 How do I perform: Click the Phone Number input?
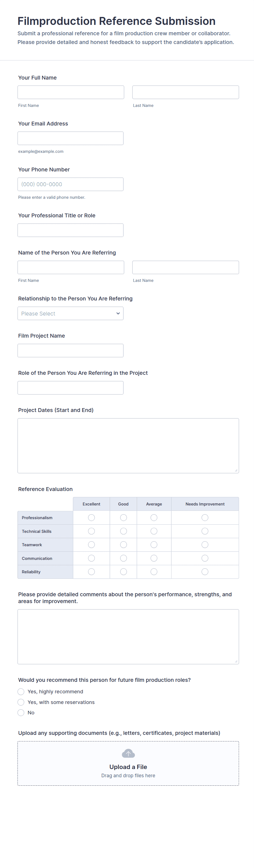click(x=70, y=184)
